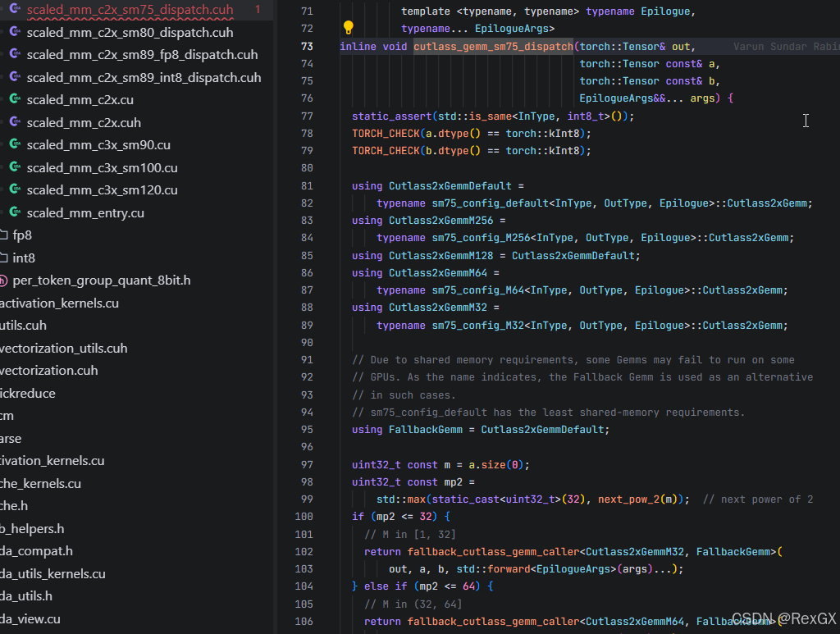Screen dimensions: 840x634
Task: Click the file icon of scaled_mm_c2x_sm89_fp8_dispatch.cuh
Action: (x=16, y=54)
